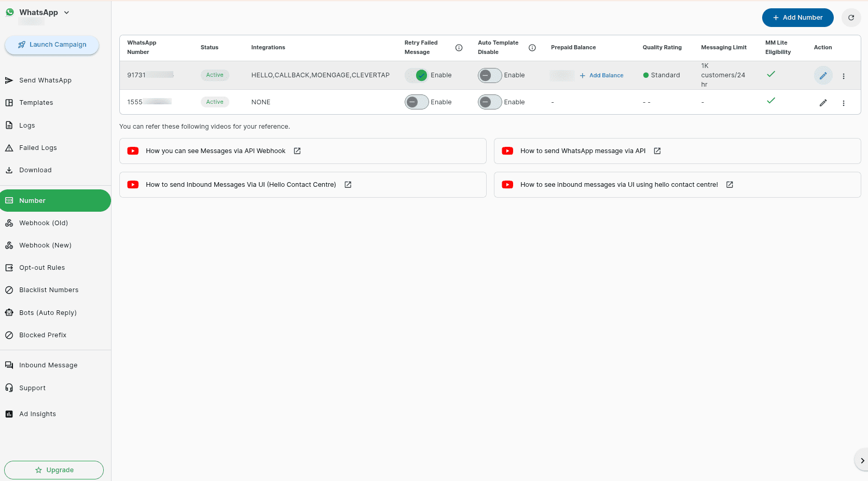Open the Download section

(x=35, y=170)
